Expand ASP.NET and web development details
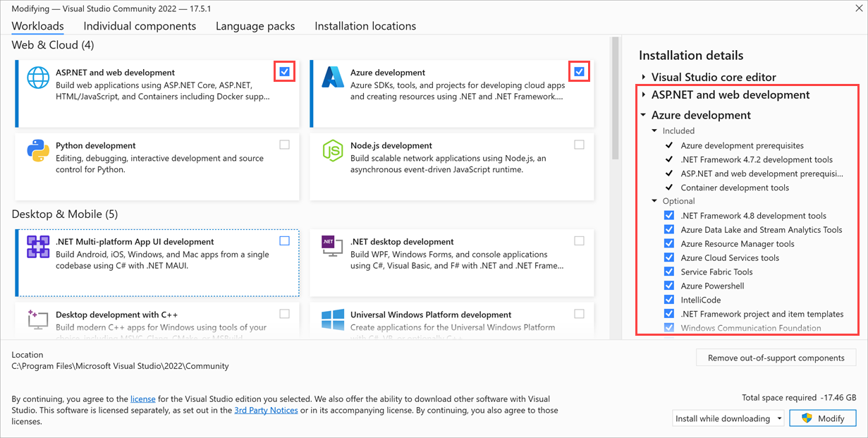This screenshot has height=438, width=868. tap(643, 95)
